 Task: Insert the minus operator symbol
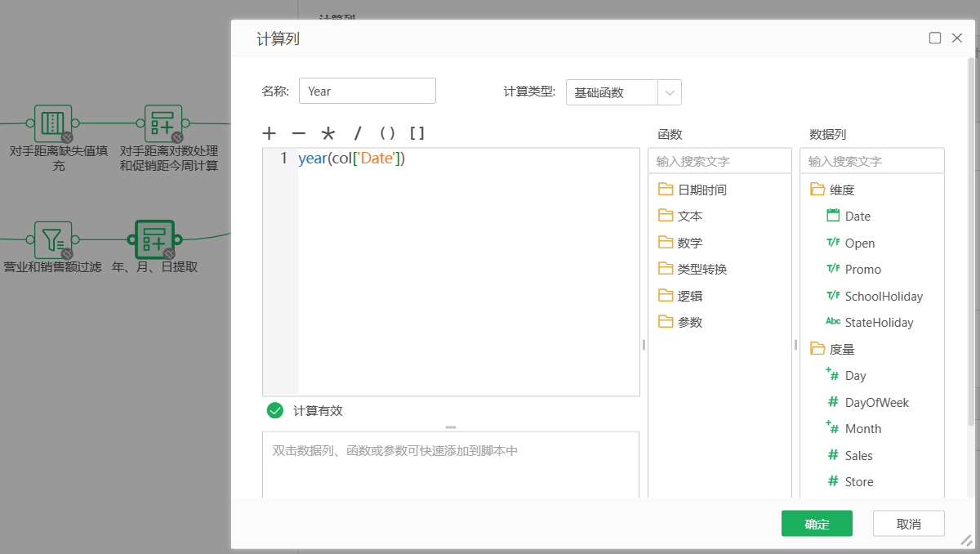tap(299, 134)
